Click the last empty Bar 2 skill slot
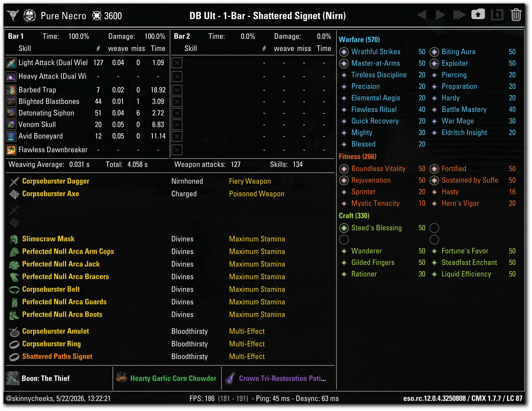532x411 pixels. click(x=177, y=150)
